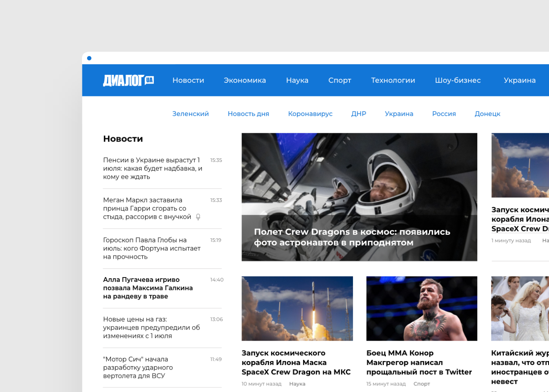Viewport: 549px width, 392px height.
Task: Open the rocket launch thumbnail above Запуск космического
Action: [x=297, y=309]
